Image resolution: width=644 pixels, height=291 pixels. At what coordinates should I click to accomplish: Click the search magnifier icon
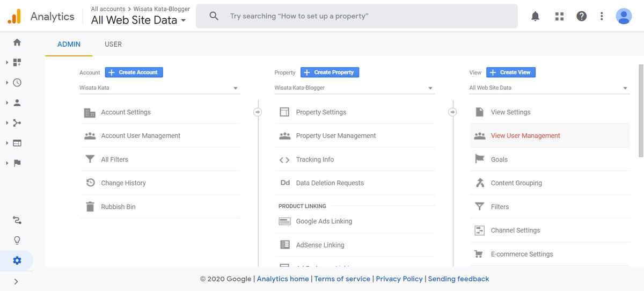(x=214, y=16)
